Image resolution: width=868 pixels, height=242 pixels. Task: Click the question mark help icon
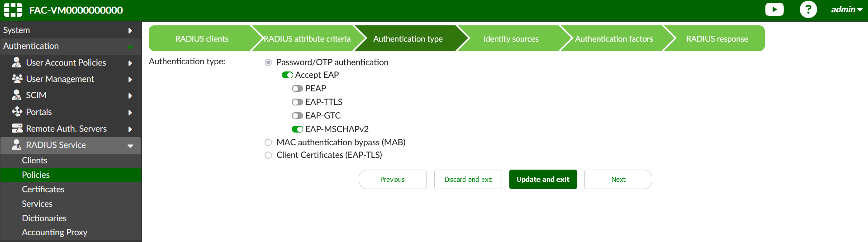808,9
